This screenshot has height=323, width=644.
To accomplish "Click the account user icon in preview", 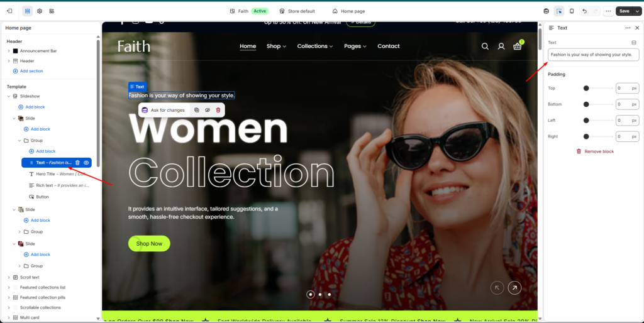I will (501, 47).
